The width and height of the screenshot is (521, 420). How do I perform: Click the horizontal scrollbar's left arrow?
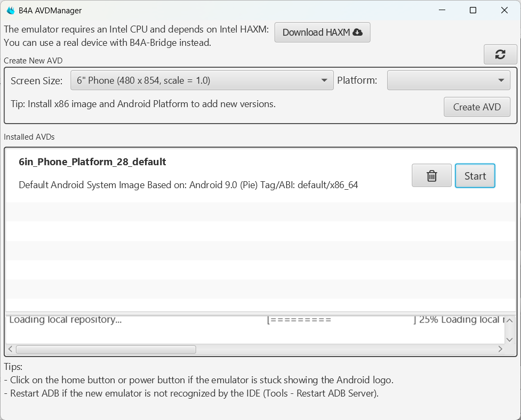point(11,350)
